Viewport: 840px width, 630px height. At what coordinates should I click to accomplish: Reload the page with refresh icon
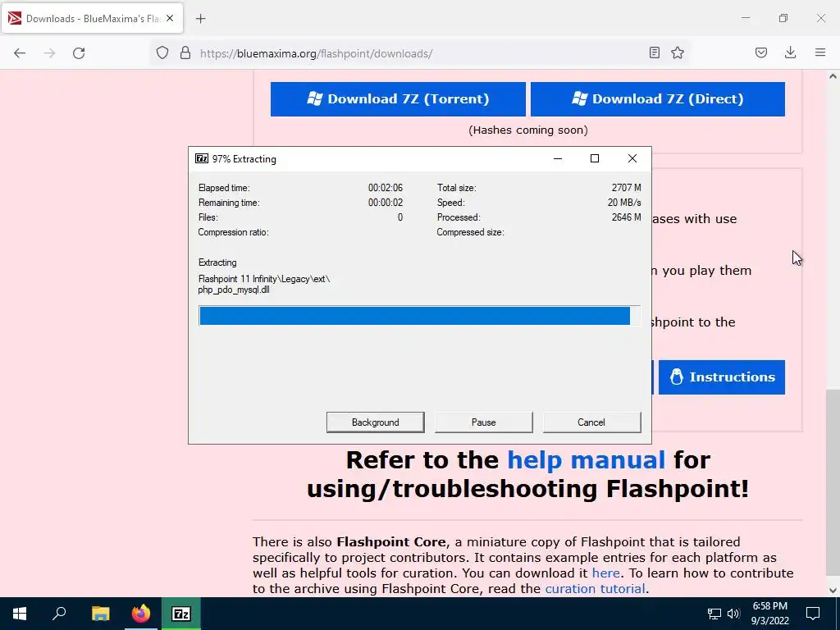pyautogui.click(x=79, y=53)
